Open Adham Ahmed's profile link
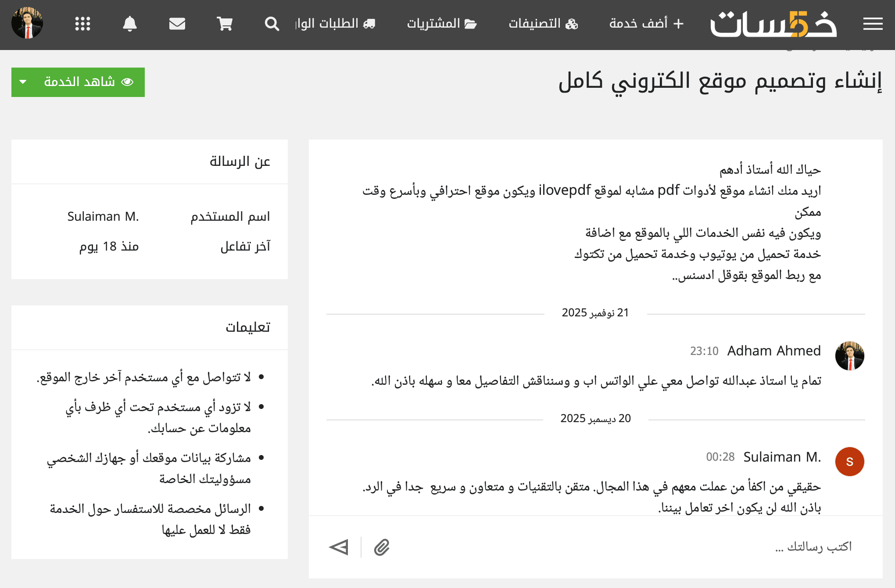This screenshot has width=895, height=588. click(x=773, y=351)
